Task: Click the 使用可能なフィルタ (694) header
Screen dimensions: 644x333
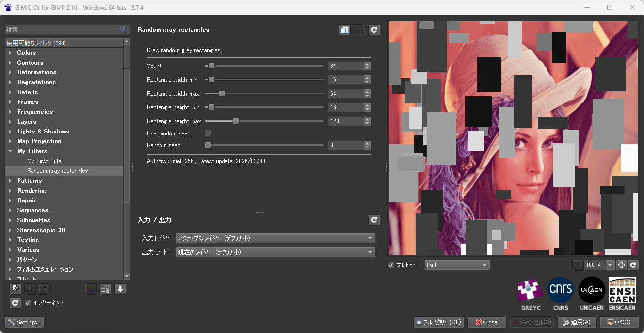Action: pyautogui.click(x=64, y=43)
